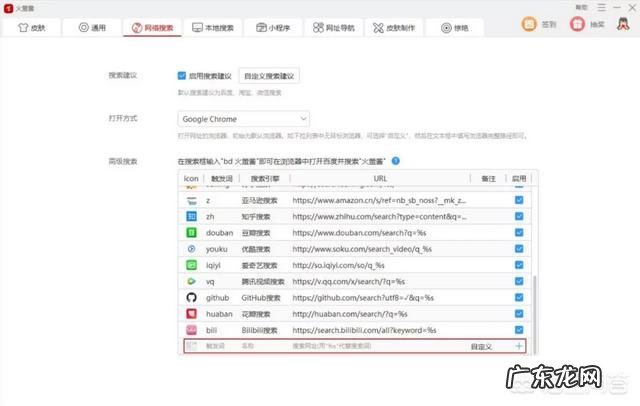This screenshot has width=640, height=406.
Task: Click the URL column header
Action: pyautogui.click(x=380, y=178)
